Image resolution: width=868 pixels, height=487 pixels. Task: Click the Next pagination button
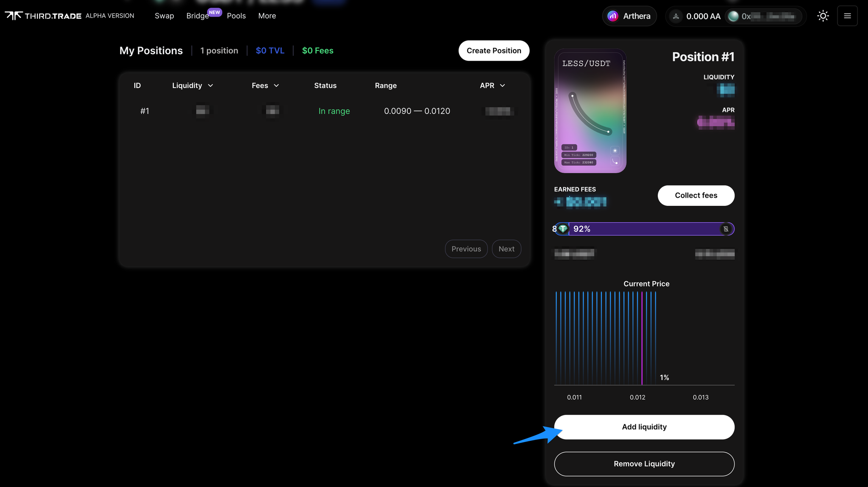click(506, 248)
